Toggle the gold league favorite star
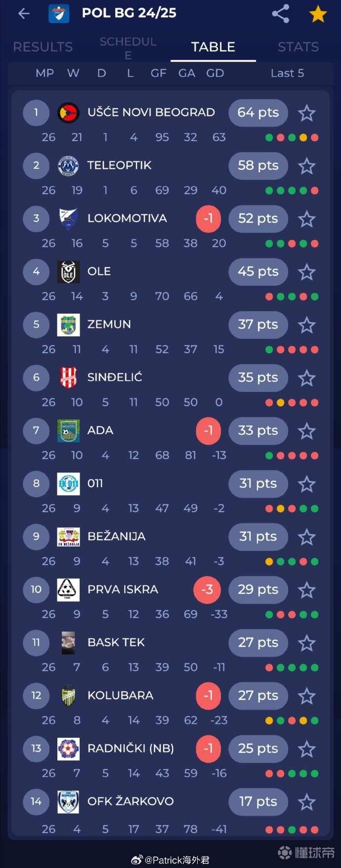Viewport: 341px width, 868px height. coord(318,14)
